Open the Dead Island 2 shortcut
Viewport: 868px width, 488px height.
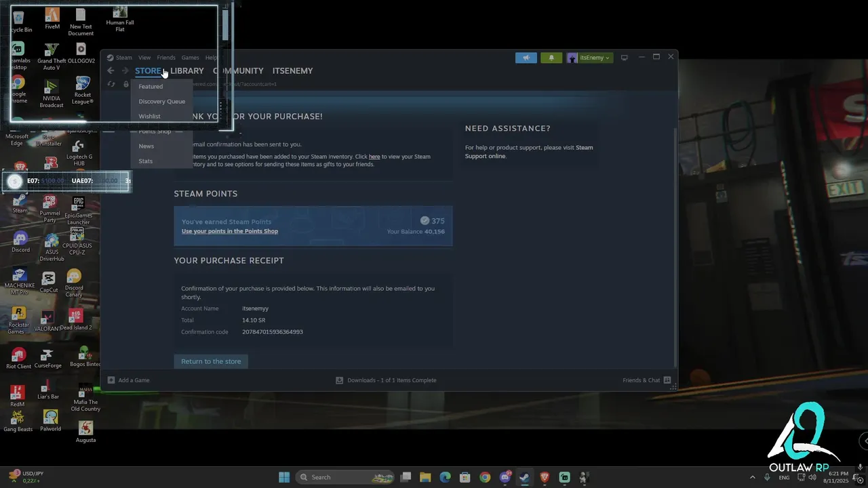pyautogui.click(x=76, y=320)
